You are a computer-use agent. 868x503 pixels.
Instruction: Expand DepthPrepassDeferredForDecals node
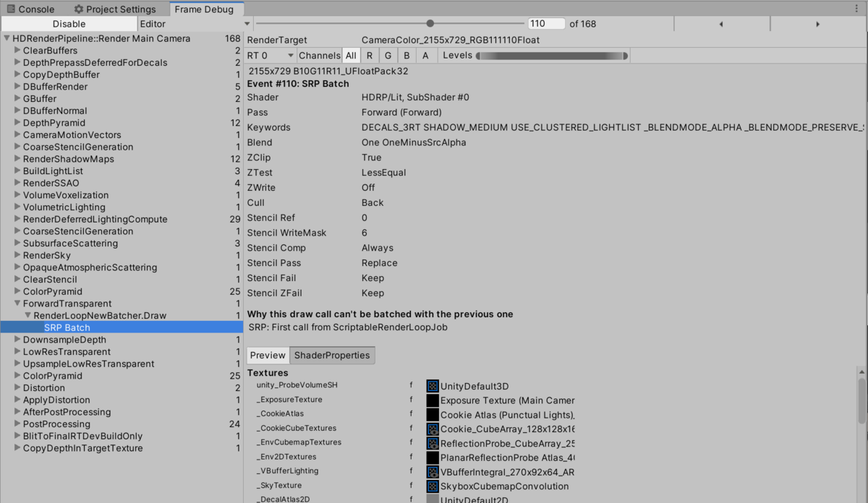point(18,62)
